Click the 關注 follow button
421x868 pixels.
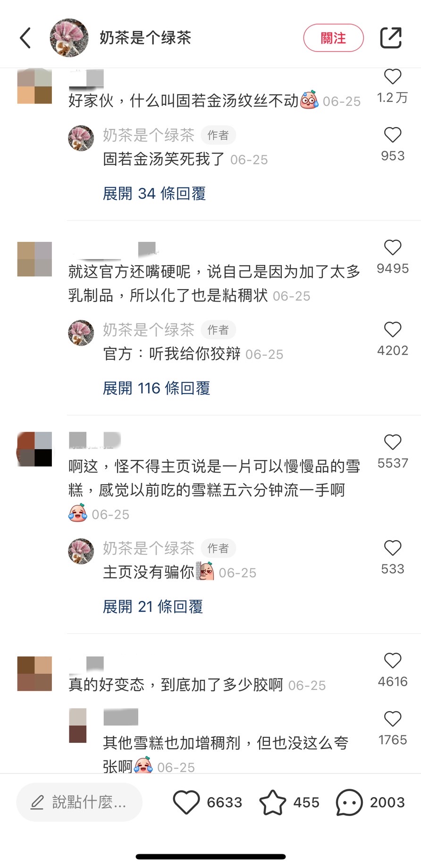click(333, 38)
